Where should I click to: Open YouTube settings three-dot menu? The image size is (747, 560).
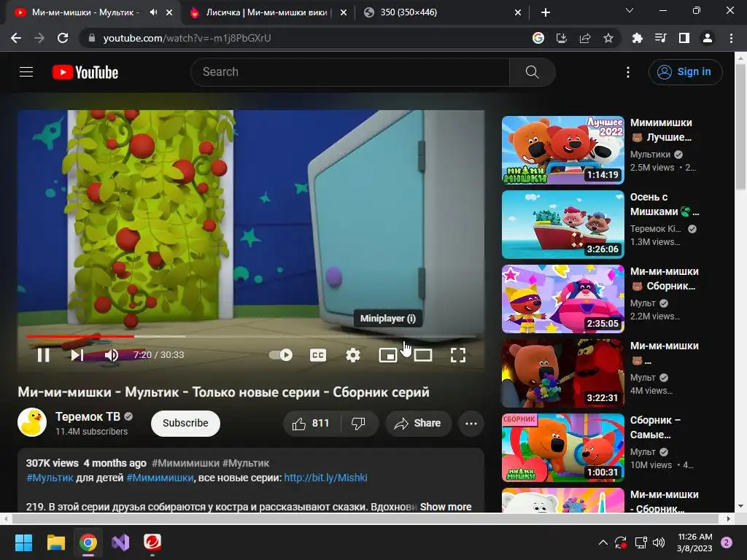click(x=628, y=72)
